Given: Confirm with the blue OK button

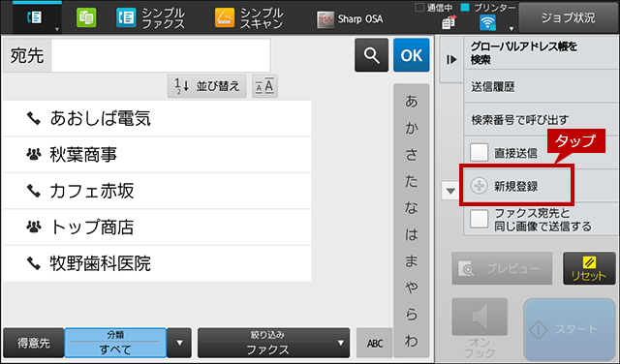Looking at the screenshot, I should [x=411, y=55].
